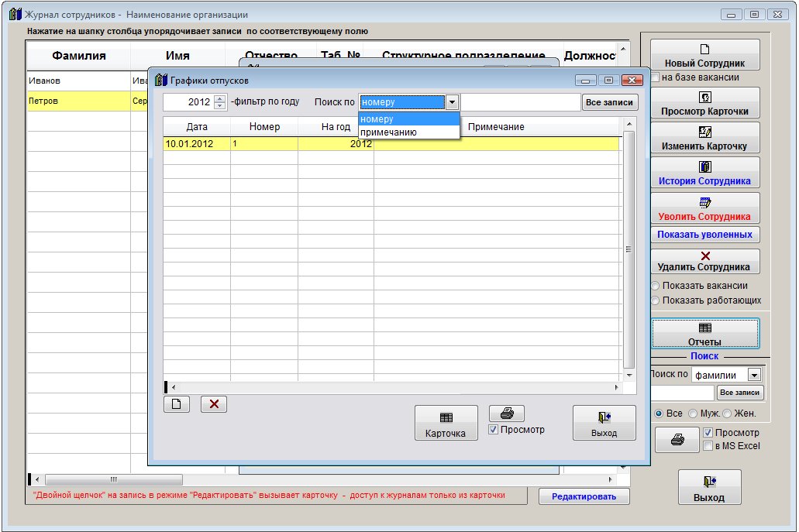
Task: Click the dialog's vertical scrollbar thumb
Action: tap(629, 249)
